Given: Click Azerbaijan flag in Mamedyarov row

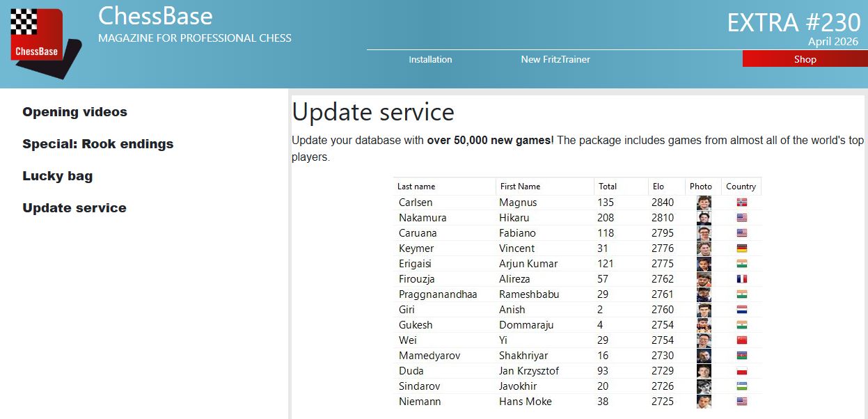Looking at the screenshot, I should point(741,356).
